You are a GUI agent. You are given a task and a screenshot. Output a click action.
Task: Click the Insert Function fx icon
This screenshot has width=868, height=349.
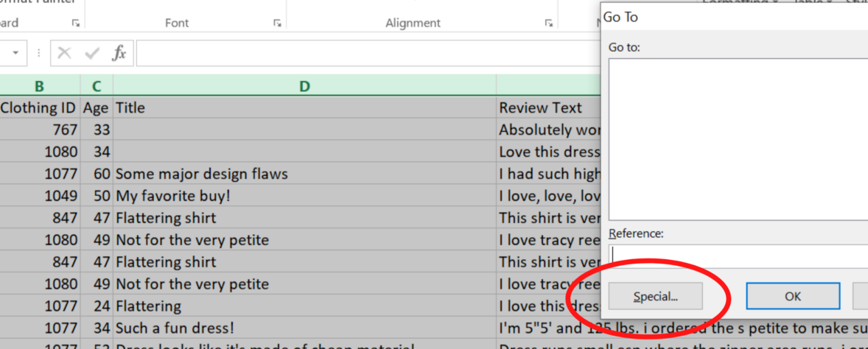click(119, 53)
